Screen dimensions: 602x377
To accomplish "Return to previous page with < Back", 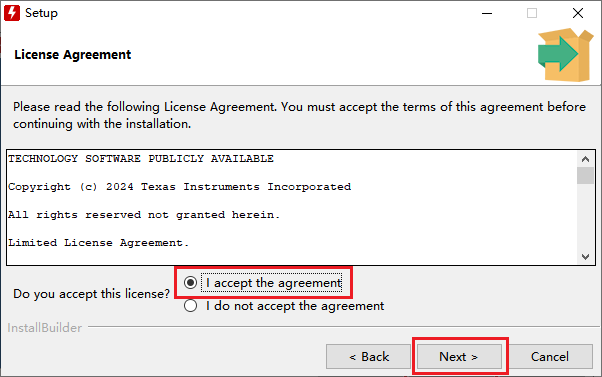I will coord(369,357).
